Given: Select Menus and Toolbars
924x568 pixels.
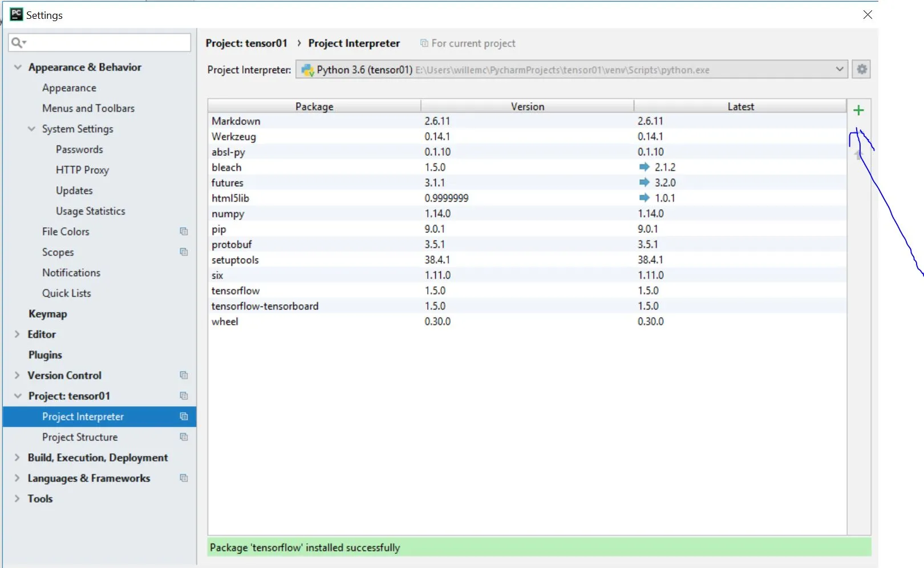Looking at the screenshot, I should click(88, 108).
